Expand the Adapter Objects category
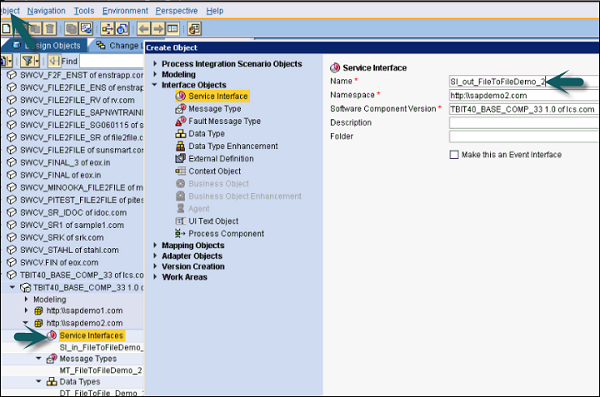600x397 pixels. click(x=155, y=256)
